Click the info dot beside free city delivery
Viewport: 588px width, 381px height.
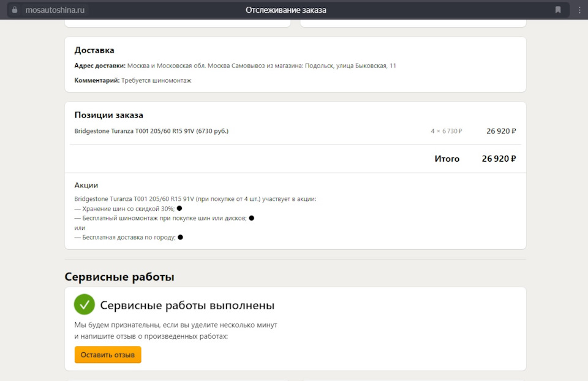click(181, 237)
